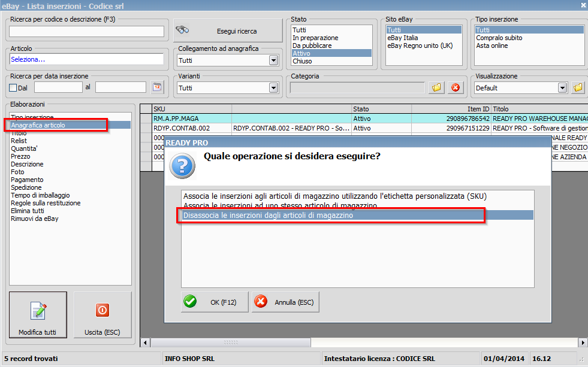
Task: Click the green checkmark on OK
Action: point(190,302)
